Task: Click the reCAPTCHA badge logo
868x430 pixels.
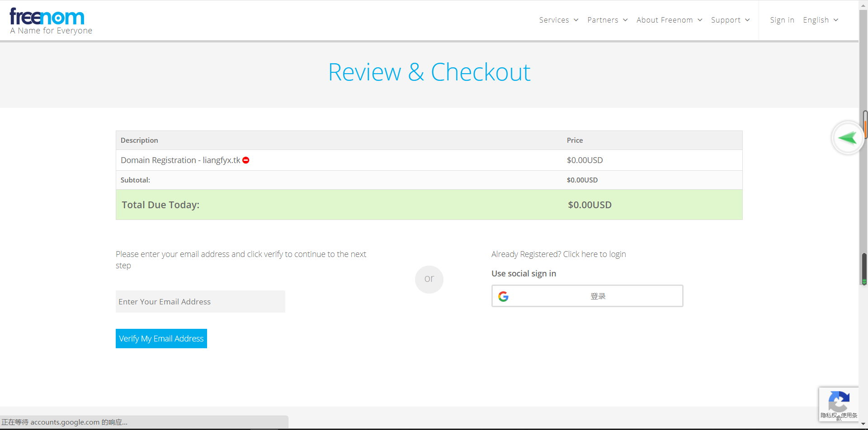Action: coord(839,401)
